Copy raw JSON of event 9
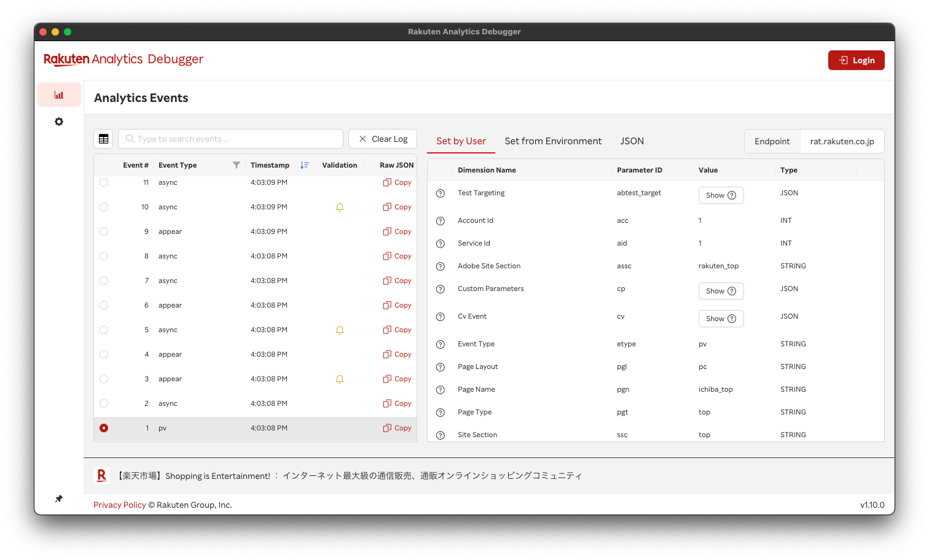Image resolution: width=929 pixels, height=560 pixels. click(x=397, y=231)
